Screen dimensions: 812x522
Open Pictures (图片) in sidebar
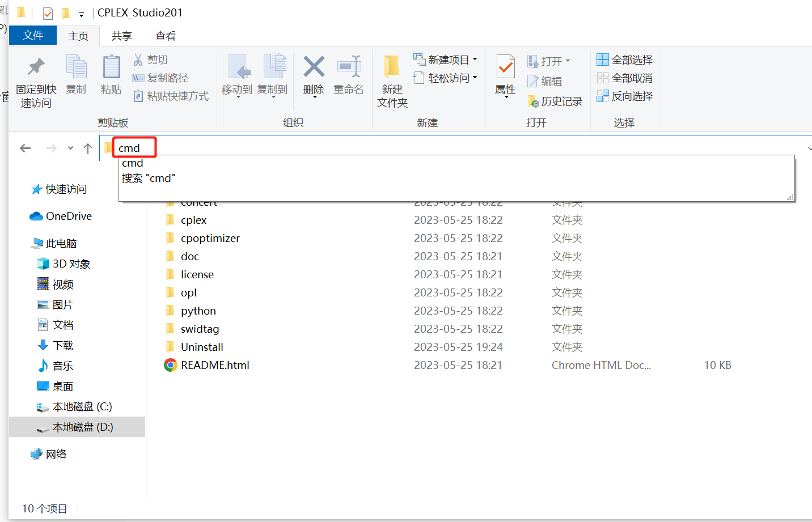coord(56,304)
